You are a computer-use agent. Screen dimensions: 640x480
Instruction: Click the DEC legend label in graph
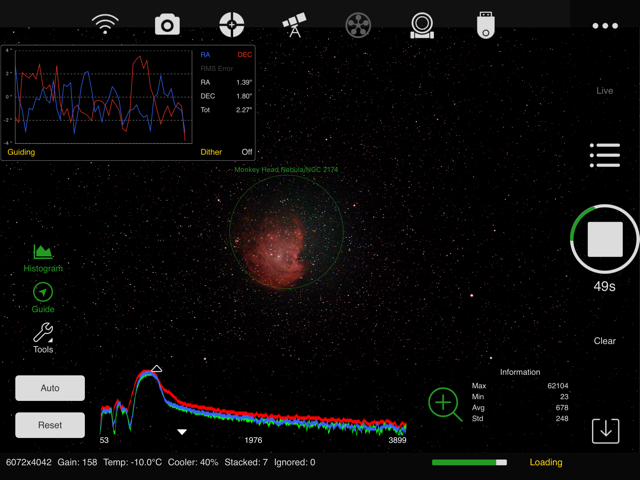(244, 55)
